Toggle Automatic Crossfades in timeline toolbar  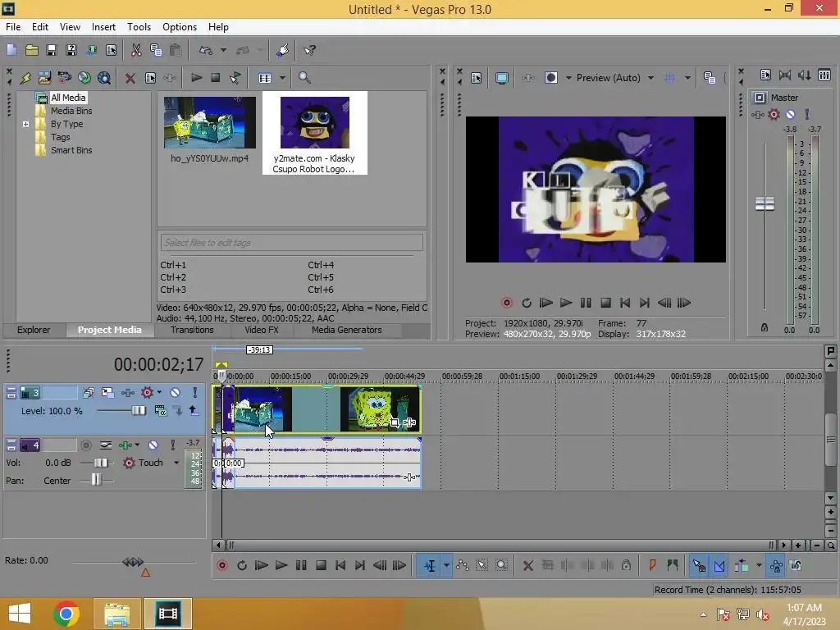[x=719, y=565]
